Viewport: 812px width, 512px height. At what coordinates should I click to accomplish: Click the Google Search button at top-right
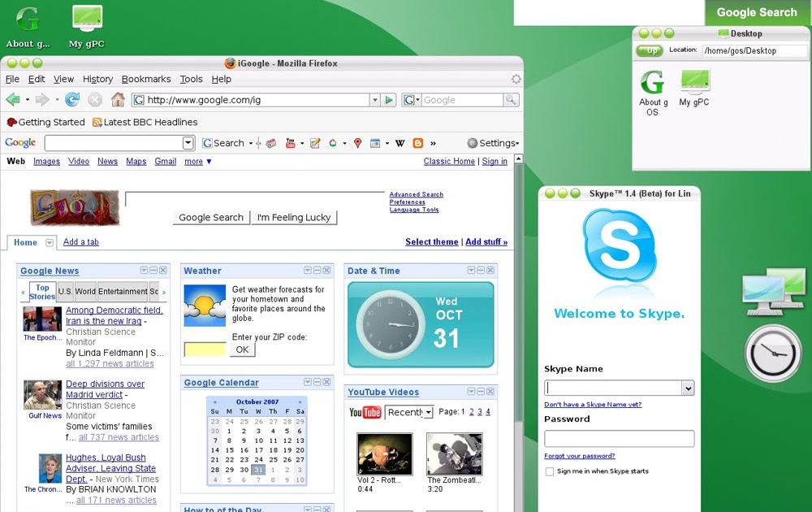[757, 12]
